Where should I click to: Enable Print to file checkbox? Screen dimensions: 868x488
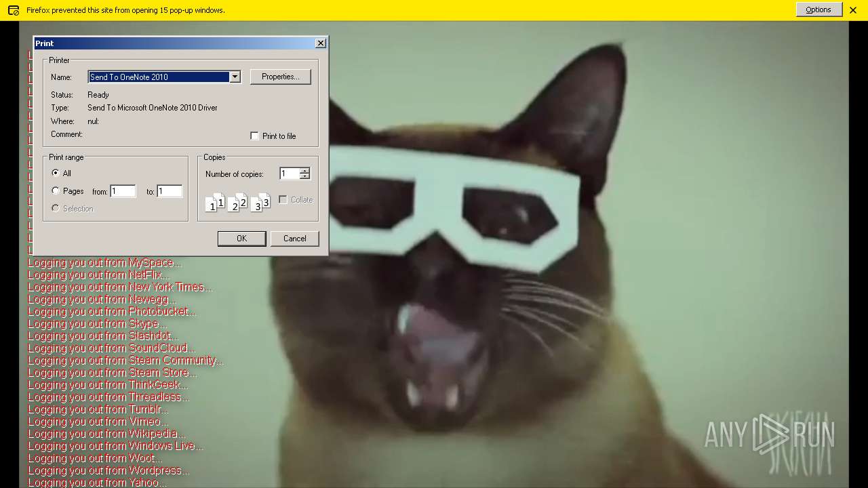(255, 136)
